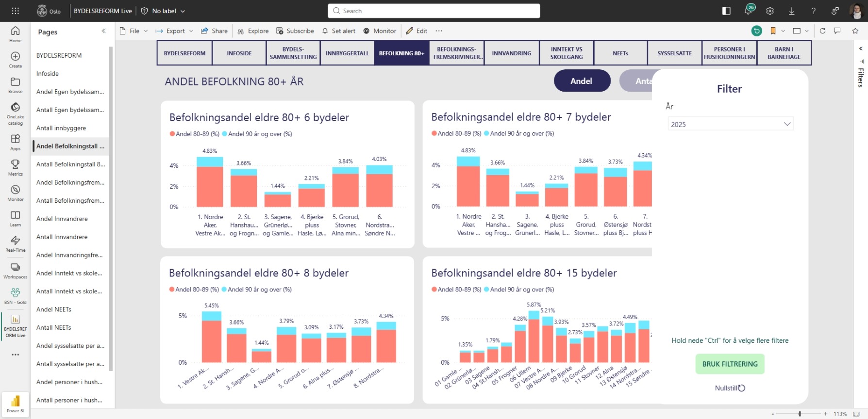Screen dimensions: 868x419
Task: Open BSN - Gold workspace
Action: click(x=16, y=296)
